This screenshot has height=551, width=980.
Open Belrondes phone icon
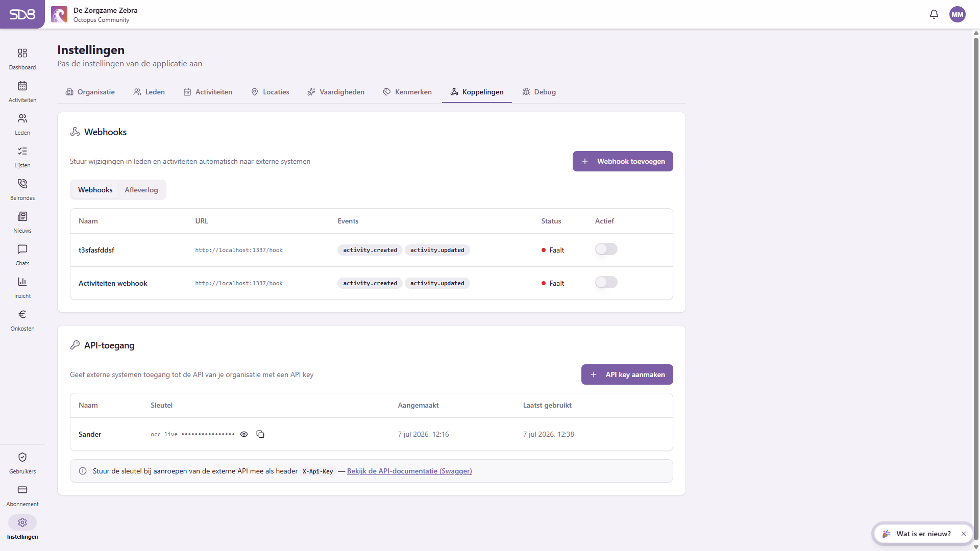coord(22,184)
